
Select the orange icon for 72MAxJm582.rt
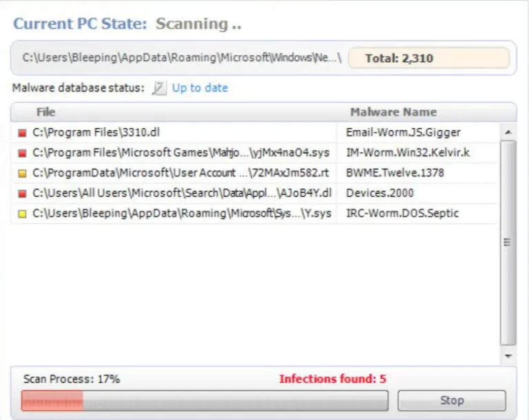pyautogui.click(x=22, y=174)
